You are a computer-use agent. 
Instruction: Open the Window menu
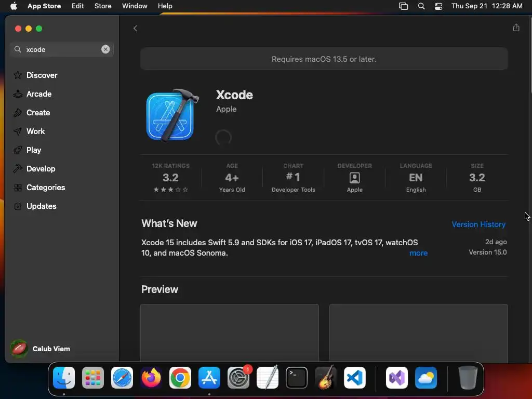(x=135, y=6)
